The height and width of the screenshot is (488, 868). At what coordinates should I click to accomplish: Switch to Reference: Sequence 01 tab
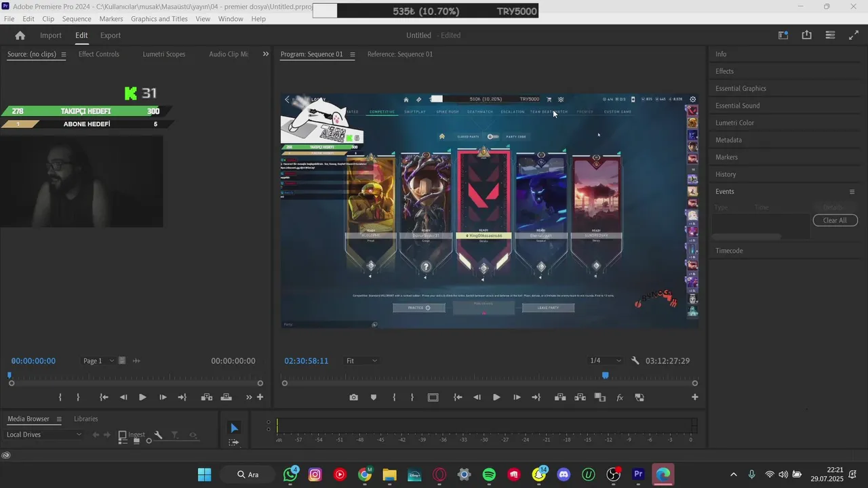(x=400, y=54)
